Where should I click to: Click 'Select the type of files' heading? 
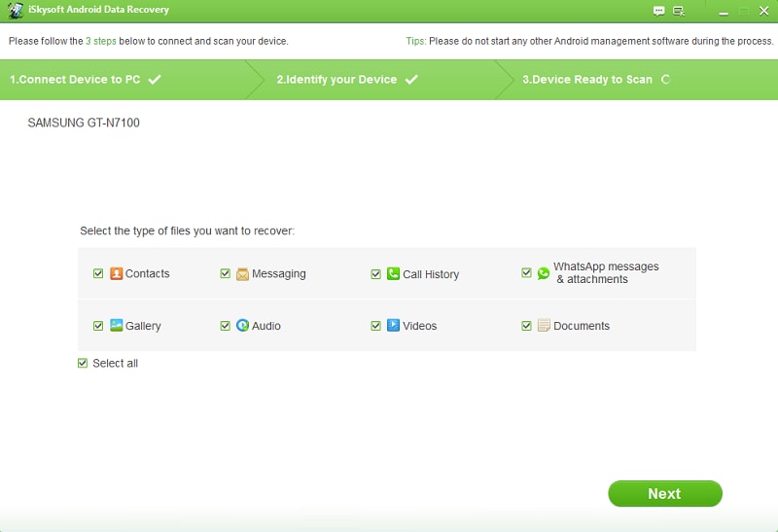pos(187,231)
